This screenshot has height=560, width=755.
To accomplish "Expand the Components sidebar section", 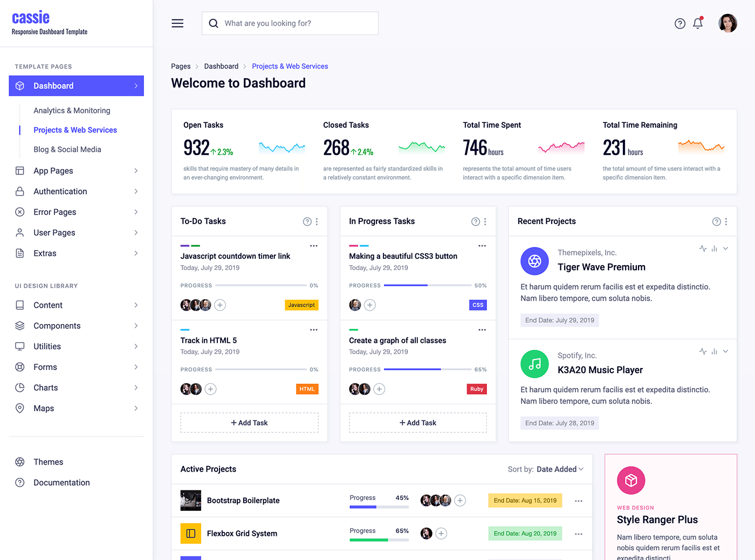I will (76, 326).
